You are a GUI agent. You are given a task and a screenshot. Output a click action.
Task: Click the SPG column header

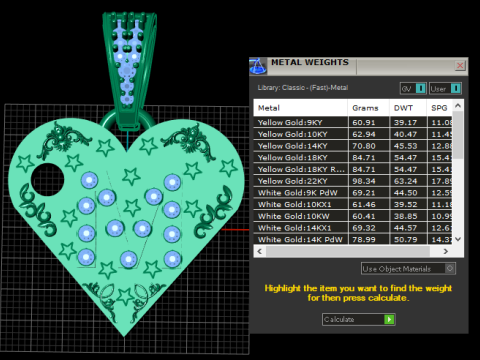[x=439, y=108]
